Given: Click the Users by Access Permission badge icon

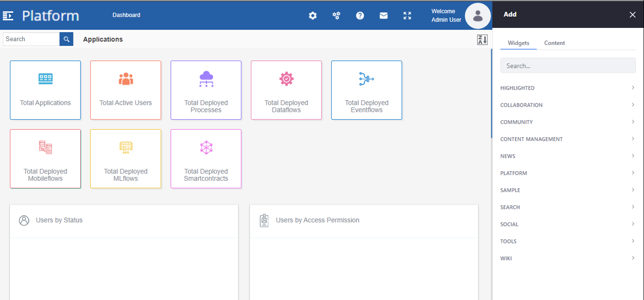Looking at the screenshot, I should (264, 220).
